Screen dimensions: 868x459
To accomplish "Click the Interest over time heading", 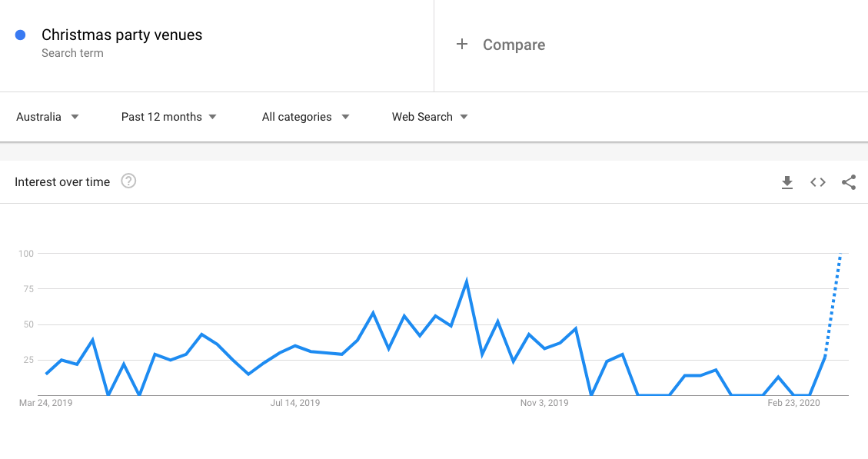I will pos(62,182).
